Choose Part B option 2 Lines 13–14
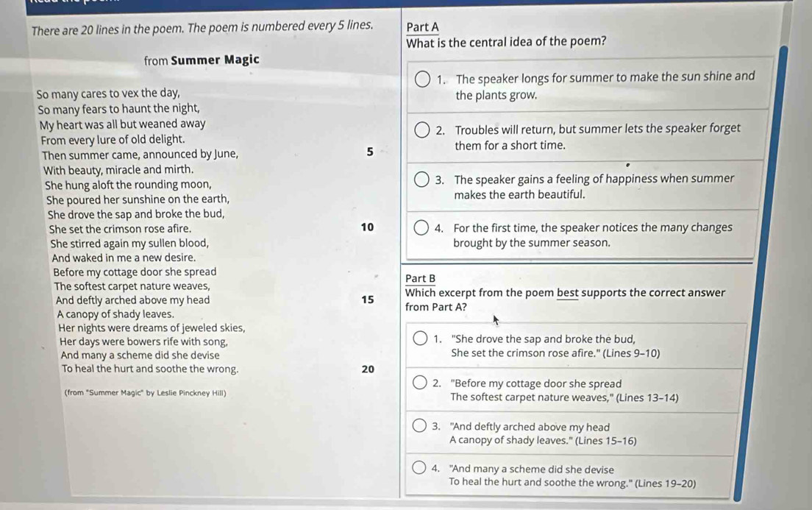The height and width of the screenshot is (510, 812). [x=419, y=383]
